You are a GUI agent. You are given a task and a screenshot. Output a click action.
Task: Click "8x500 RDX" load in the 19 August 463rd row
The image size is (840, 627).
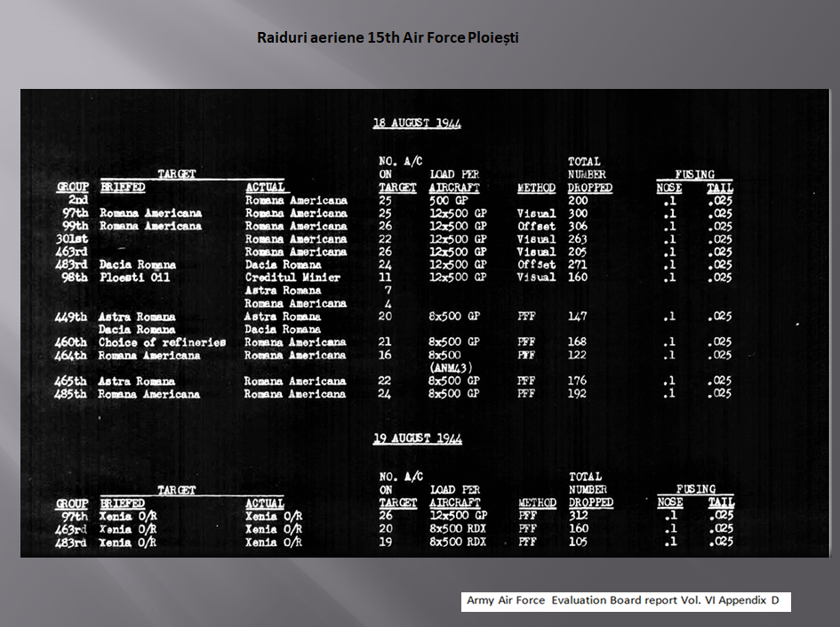click(458, 528)
